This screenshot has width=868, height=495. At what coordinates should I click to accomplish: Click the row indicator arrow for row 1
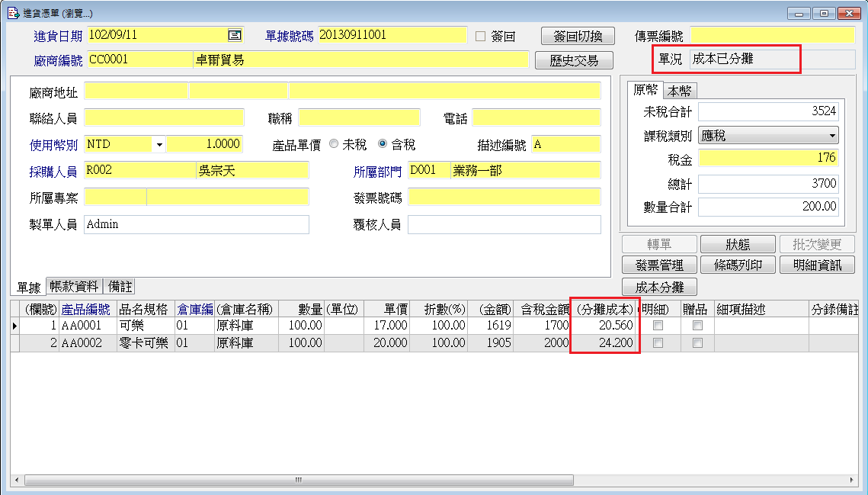(15, 326)
